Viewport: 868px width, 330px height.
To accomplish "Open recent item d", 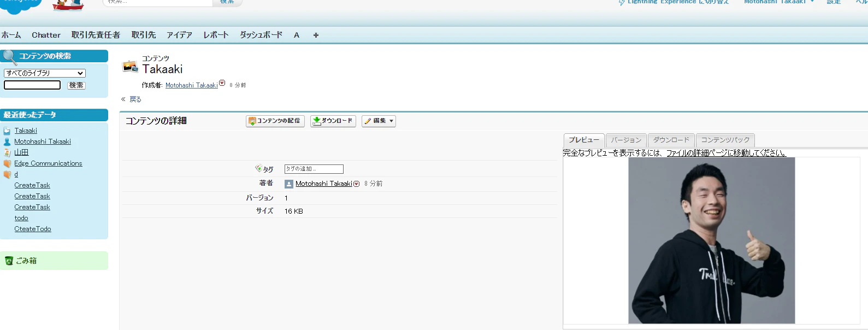I will point(16,174).
